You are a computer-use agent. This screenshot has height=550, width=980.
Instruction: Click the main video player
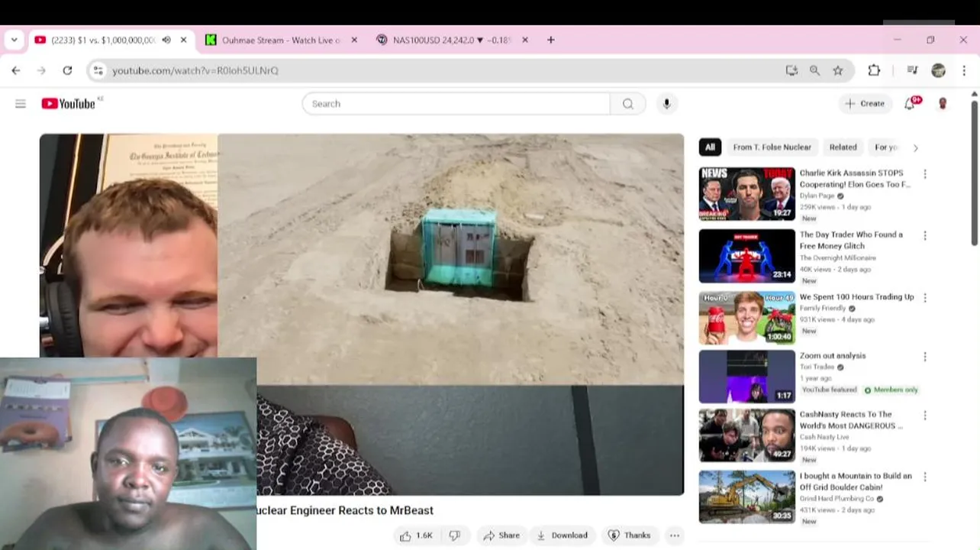[362, 314]
